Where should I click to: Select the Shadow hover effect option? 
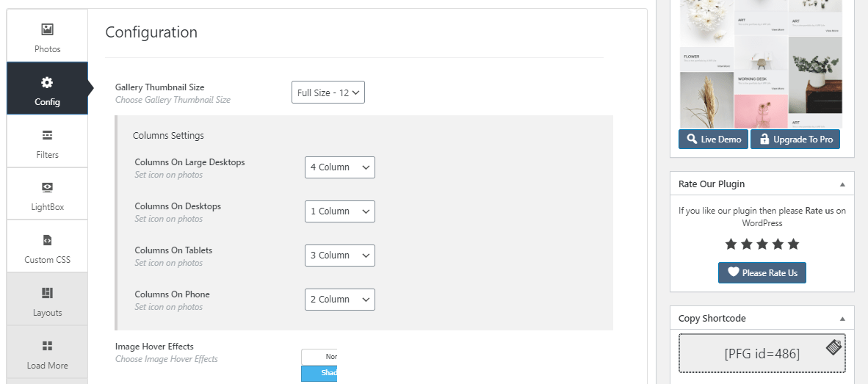click(x=319, y=374)
